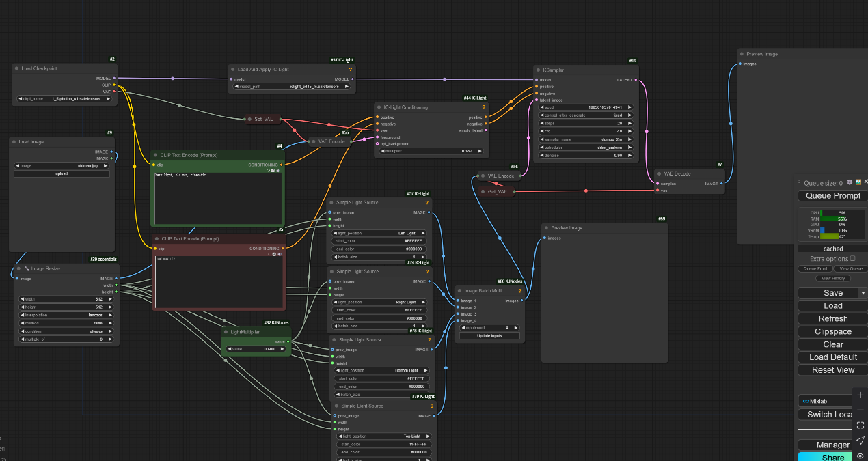Image resolution: width=868 pixels, height=461 pixels.
Task: Click Clipspace in the menu panel
Action: coord(832,331)
